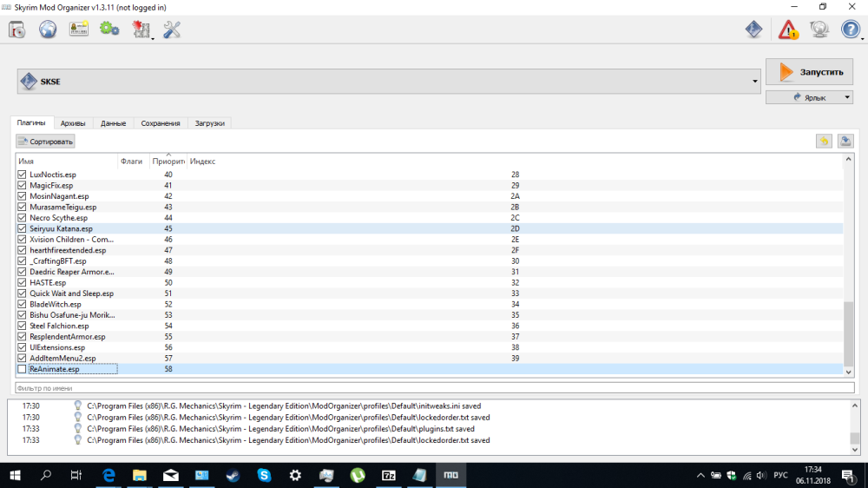Toggle the Seiryuu Katana.esp checkbox

tap(22, 228)
